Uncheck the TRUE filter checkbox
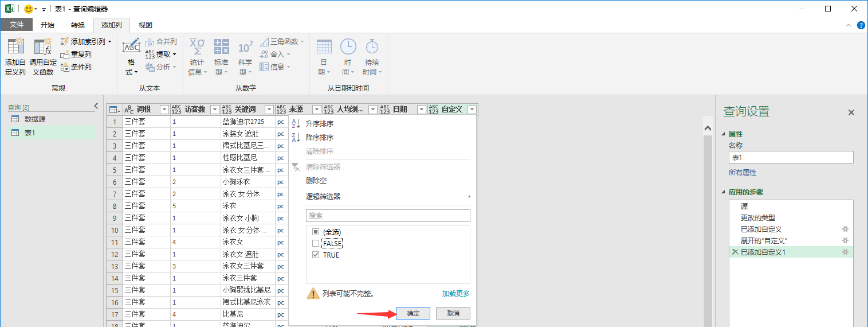The height and width of the screenshot is (327, 868). [x=316, y=255]
